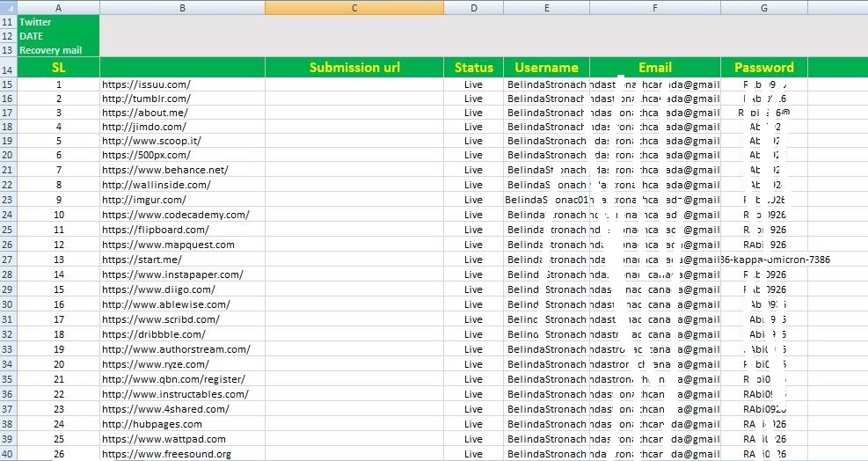Click the green 'Status' header cell
868x461 pixels.
[473, 68]
